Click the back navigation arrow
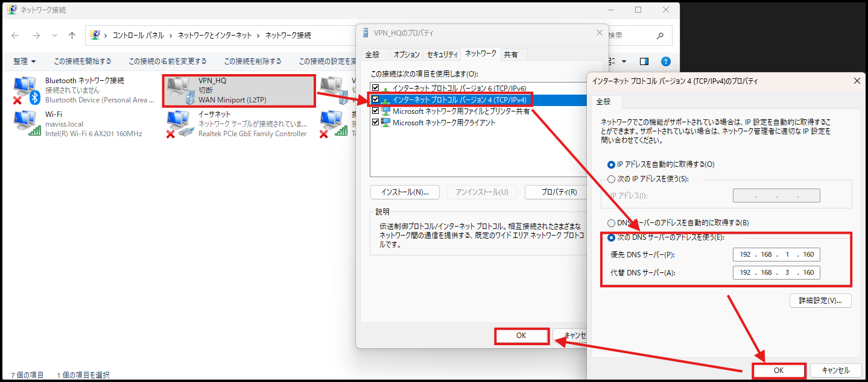Image resolution: width=868 pixels, height=382 pixels. pyautogui.click(x=15, y=35)
